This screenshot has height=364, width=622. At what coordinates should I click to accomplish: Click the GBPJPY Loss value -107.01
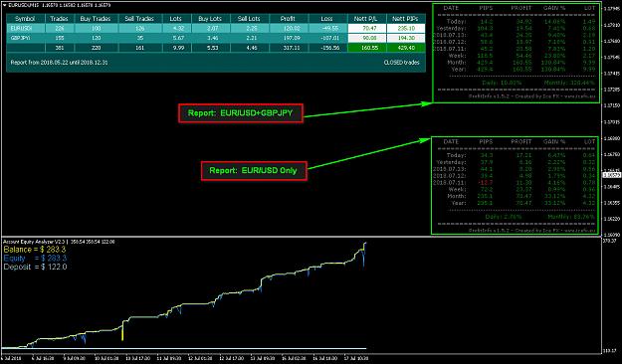point(330,38)
